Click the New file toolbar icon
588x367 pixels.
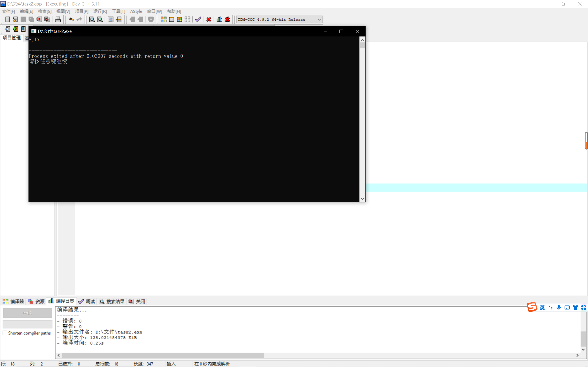click(7, 19)
